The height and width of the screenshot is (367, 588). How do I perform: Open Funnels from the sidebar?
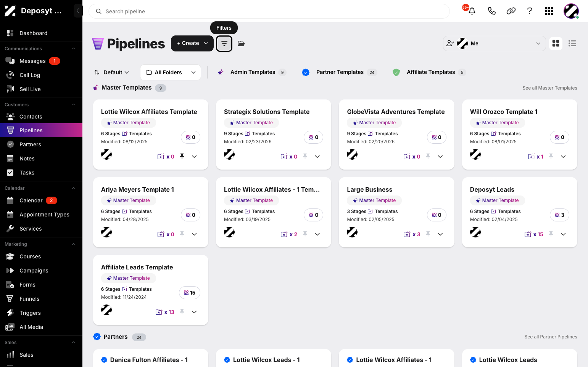pos(41,299)
